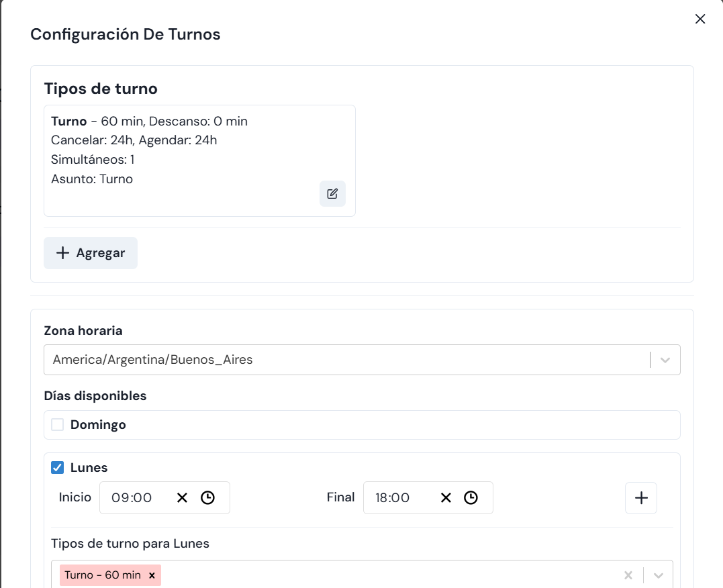The width and height of the screenshot is (723, 588).
Task: Add another time range for Lunes
Action: [x=641, y=497]
